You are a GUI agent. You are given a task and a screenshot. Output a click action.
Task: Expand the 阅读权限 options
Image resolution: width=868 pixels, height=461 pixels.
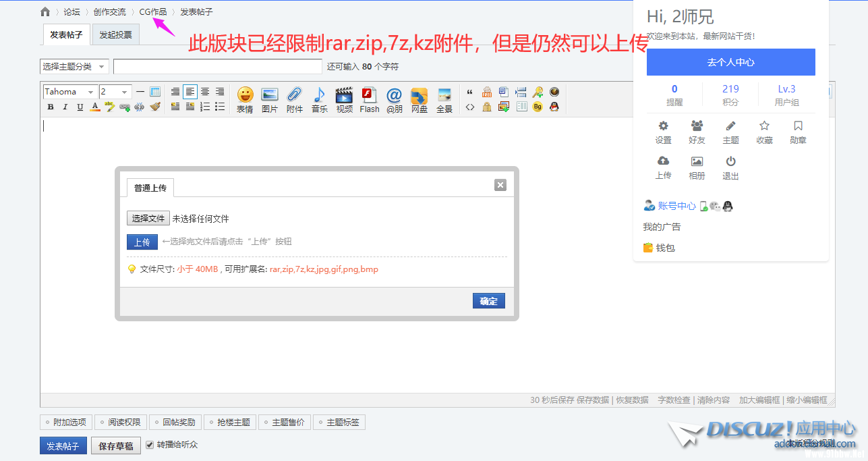click(120, 423)
